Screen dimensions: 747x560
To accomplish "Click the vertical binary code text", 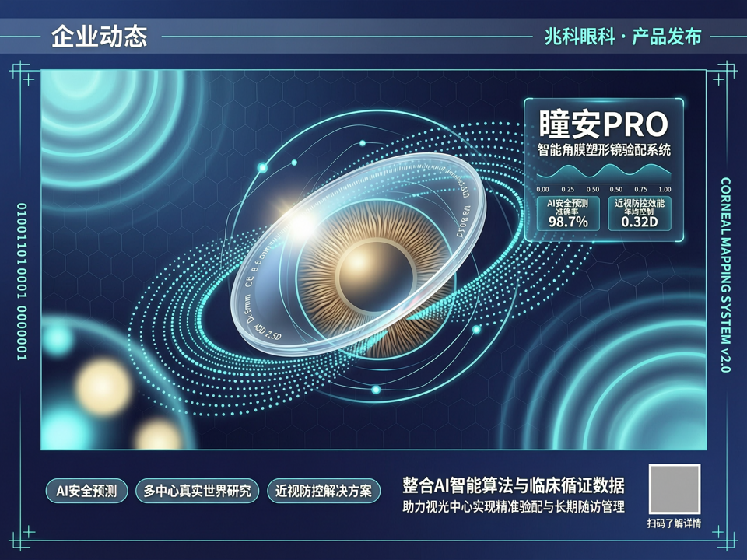I will [x=23, y=282].
